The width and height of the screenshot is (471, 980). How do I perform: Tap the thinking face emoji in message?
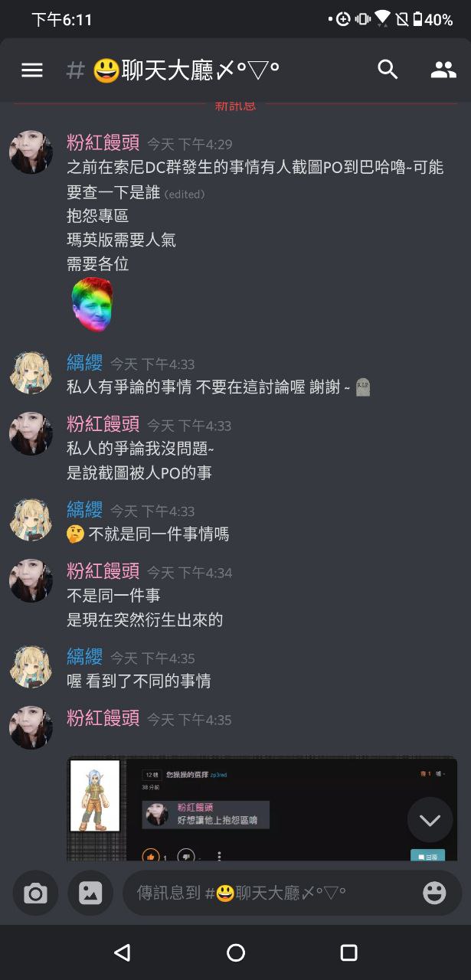(x=75, y=534)
